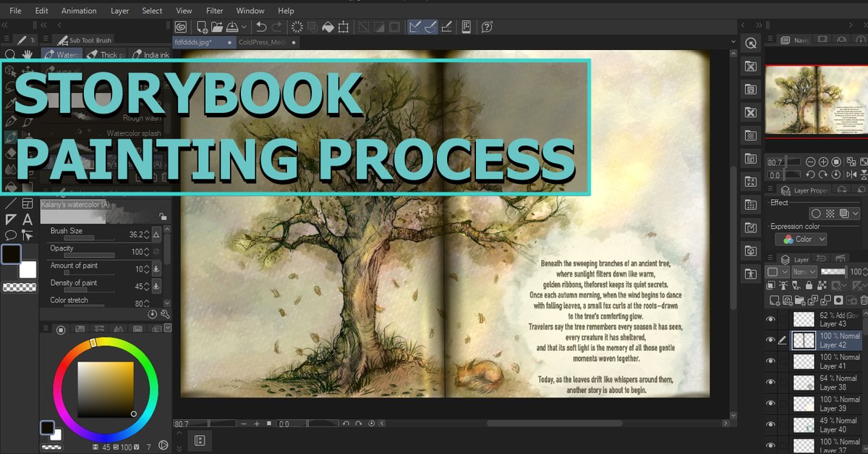Viewport: 868px width, 454px height.
Task: Switch to fdfddds.jpg document tab
Action: (203, 42)
